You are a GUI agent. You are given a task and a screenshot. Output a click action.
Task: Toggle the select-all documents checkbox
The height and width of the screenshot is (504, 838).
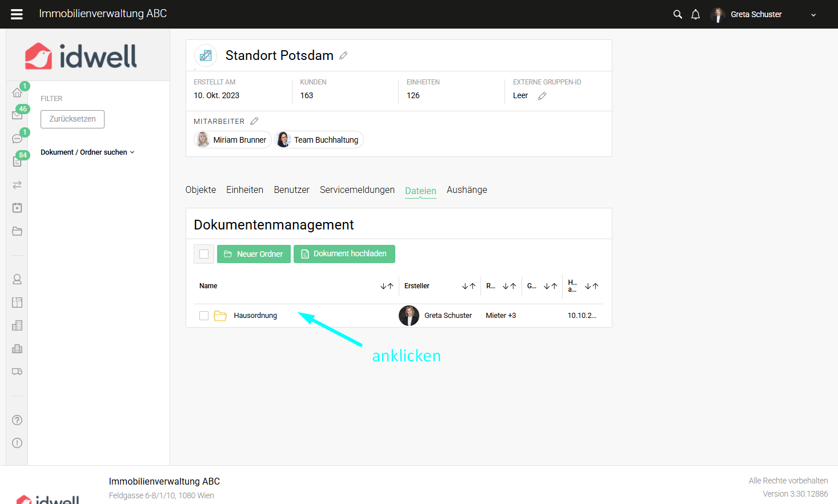[x=204, y=254]
